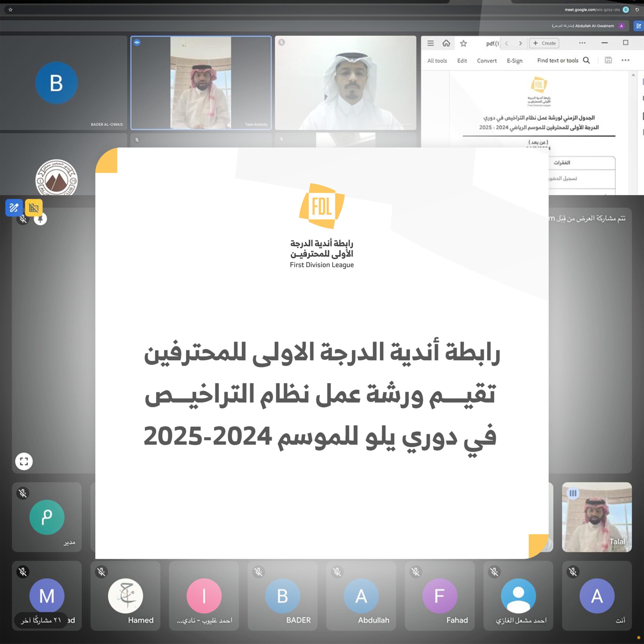Click the BADER participant avatar
The height and width of the screenshot is (644, 644).
[283, 596]
